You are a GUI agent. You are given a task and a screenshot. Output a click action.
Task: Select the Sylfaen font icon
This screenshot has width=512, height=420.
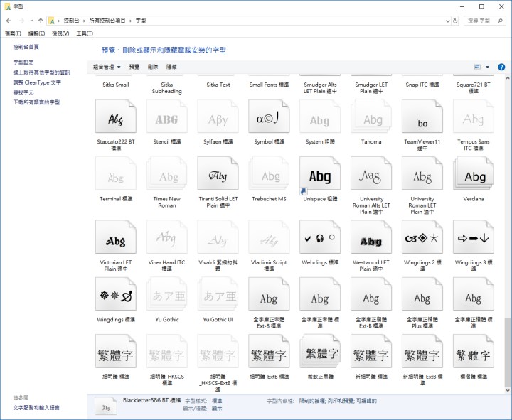[x=218, y=117]
